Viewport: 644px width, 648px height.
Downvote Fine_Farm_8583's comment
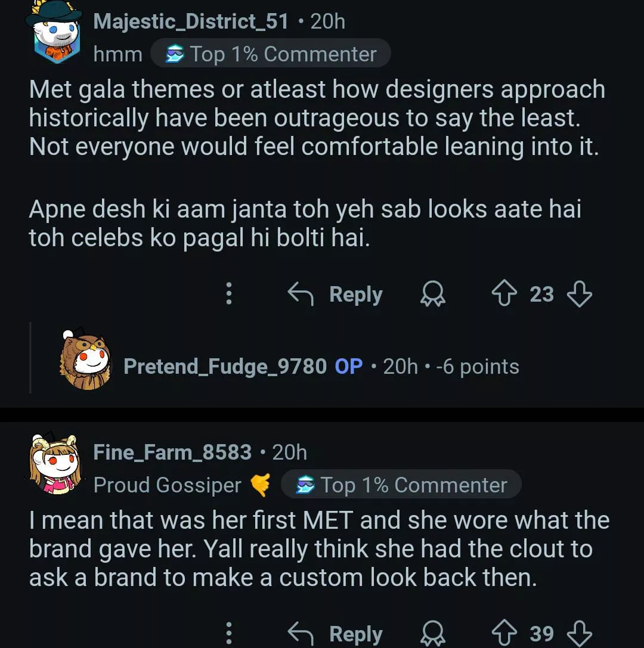[579, 634]
